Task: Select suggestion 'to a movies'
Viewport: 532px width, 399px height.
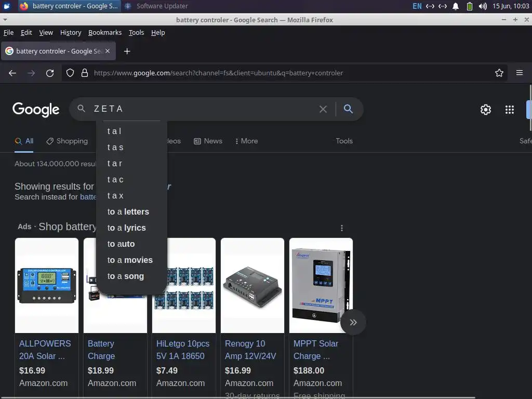Action: pyautogui.click(x=131, y=260)
